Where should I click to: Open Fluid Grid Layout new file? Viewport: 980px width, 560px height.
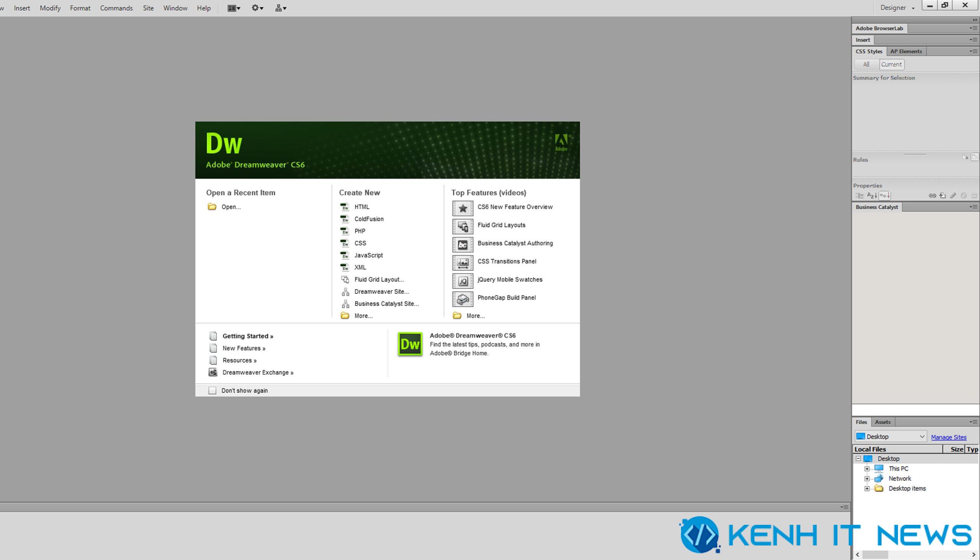[x=378, y=279]
